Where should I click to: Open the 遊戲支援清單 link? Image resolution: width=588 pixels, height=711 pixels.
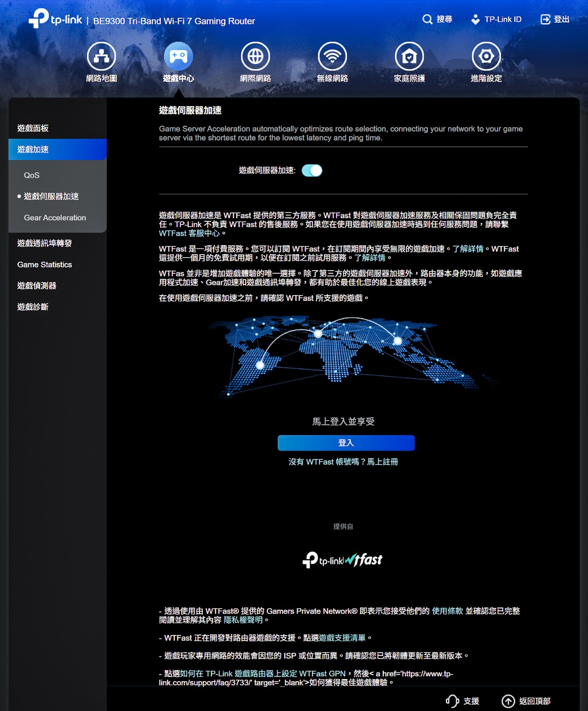[342, 638]
